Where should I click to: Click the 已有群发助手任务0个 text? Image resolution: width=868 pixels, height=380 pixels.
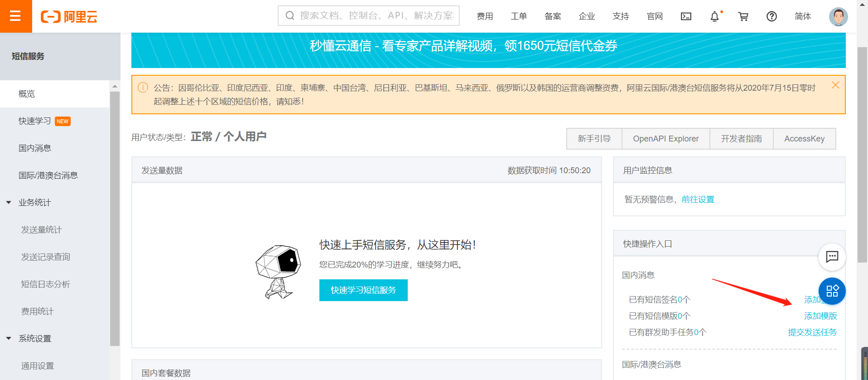pos(667,332)
